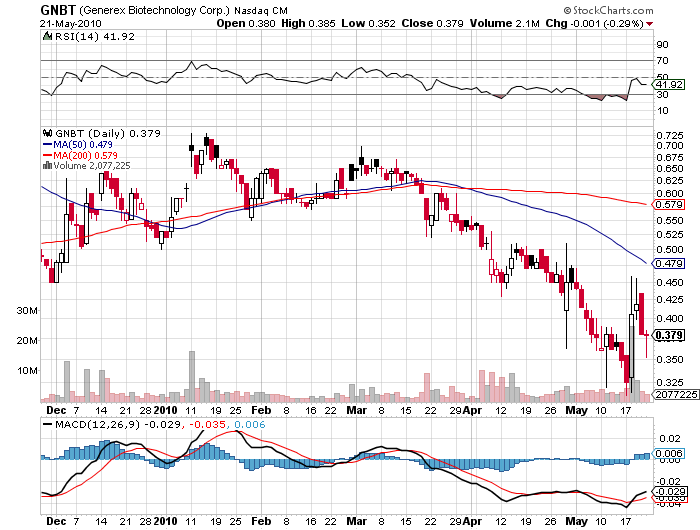Click the 0.325 price axis label
700x530 pixels.
pos(670,382)
